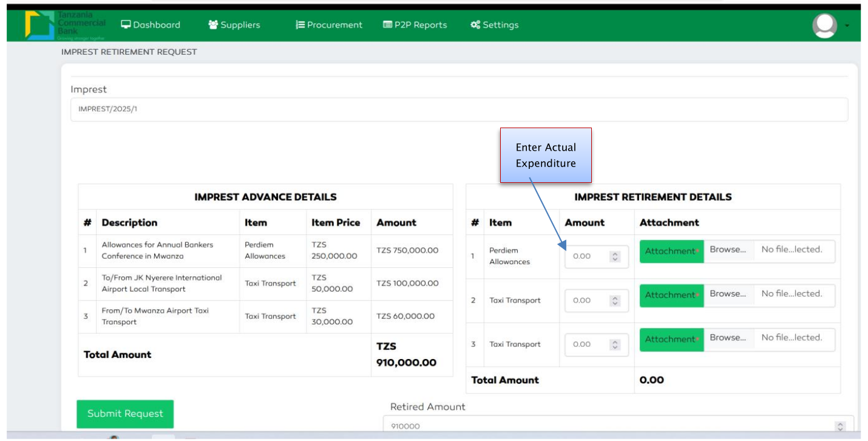
Task: Click the Procurement list icon
Action: [300, 25]
